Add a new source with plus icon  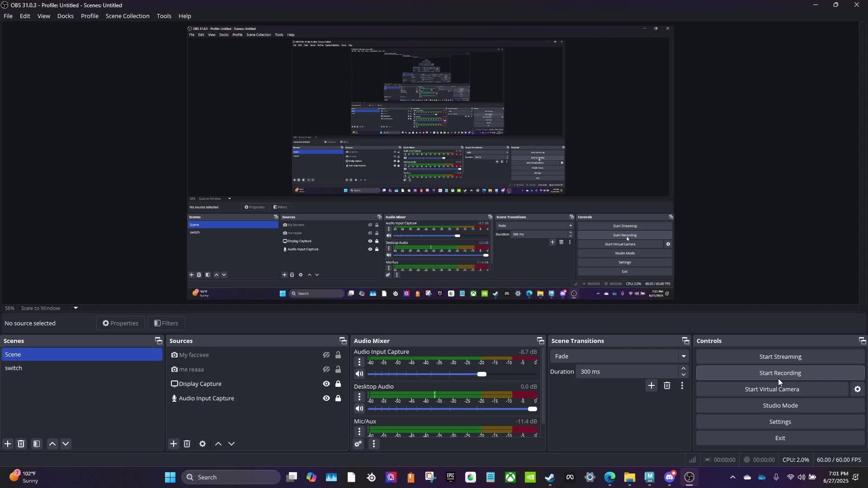pos(174,444)
